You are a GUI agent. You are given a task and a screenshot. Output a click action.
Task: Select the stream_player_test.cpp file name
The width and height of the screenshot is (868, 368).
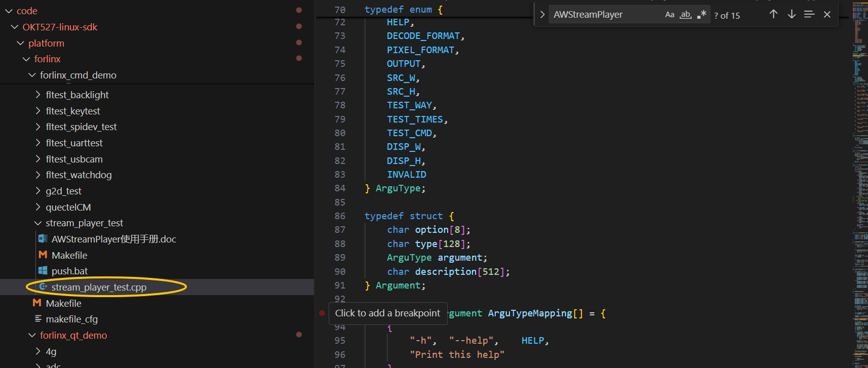coord(99,288)
